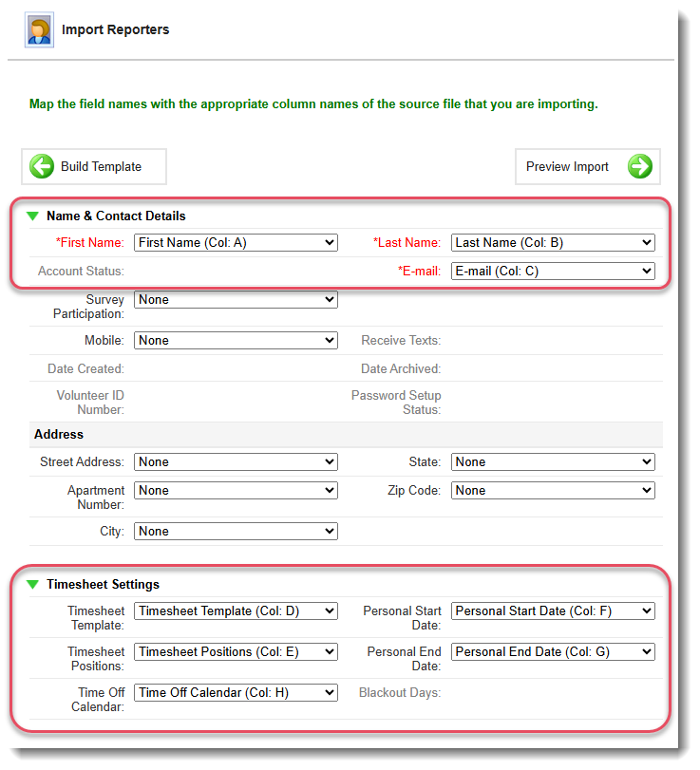The height and width of the screenshot is (770, 700).
Task: Click the green back arrow icon
Action: tap(42, 166)
